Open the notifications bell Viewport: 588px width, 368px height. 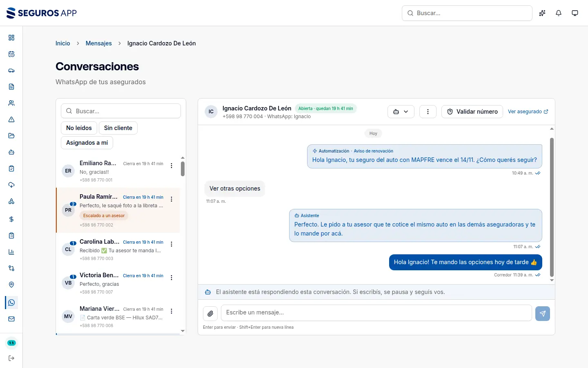point(559,13)
